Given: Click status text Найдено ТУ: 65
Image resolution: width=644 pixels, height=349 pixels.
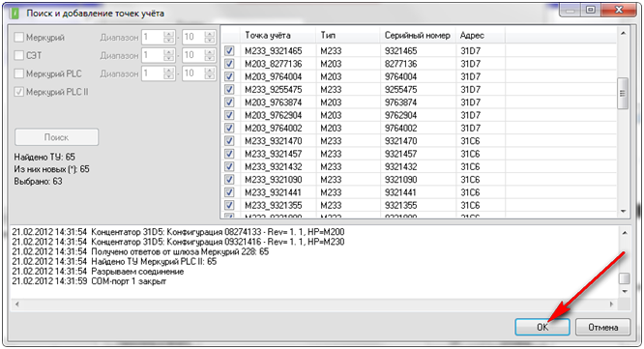Looking at the screenshot, I should 44,157.
